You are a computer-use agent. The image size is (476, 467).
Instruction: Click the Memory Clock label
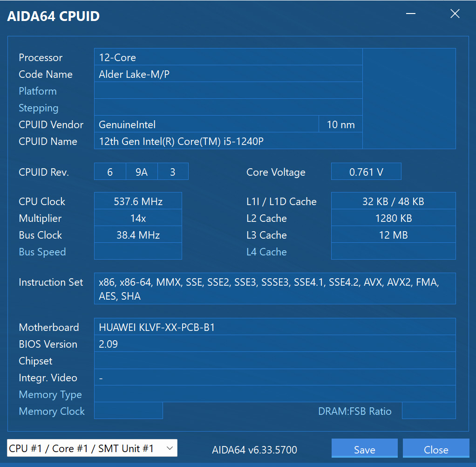52,411
